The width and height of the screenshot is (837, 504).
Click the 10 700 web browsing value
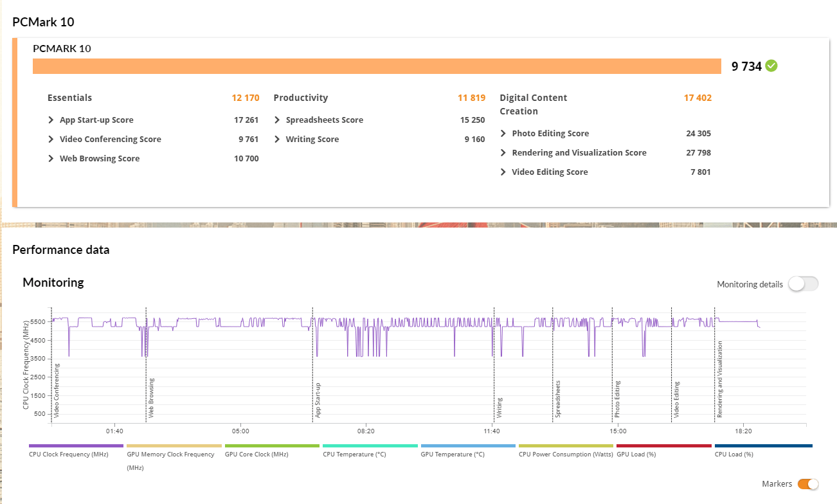[246, 159]
